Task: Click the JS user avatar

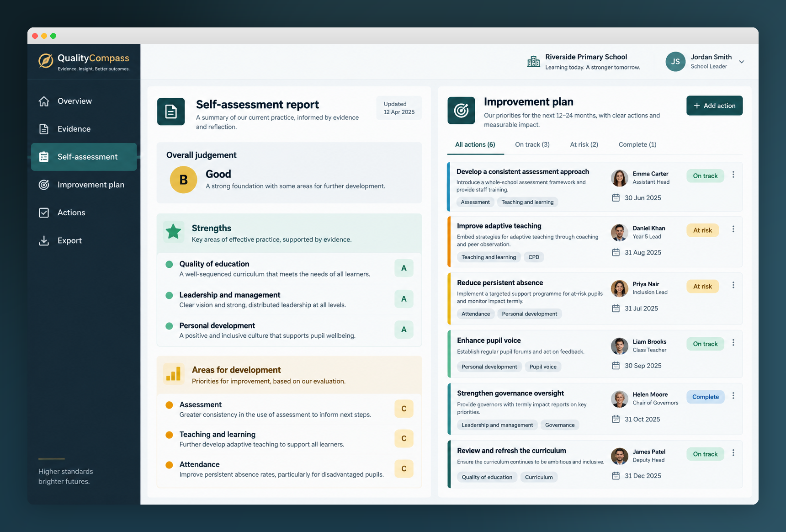Action: click(x=675, y=61)
